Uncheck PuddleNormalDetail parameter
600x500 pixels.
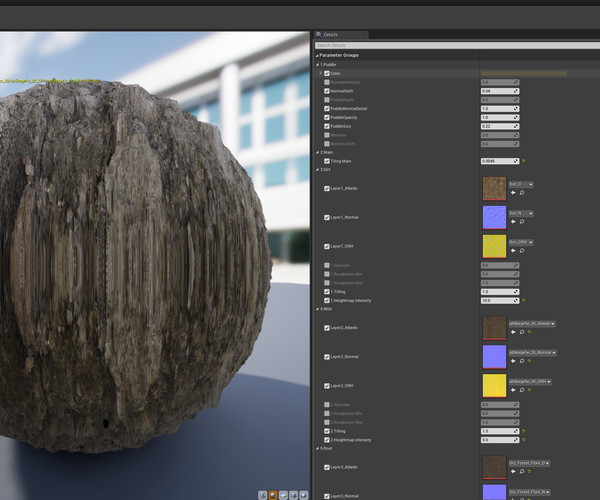click(327, 109)
